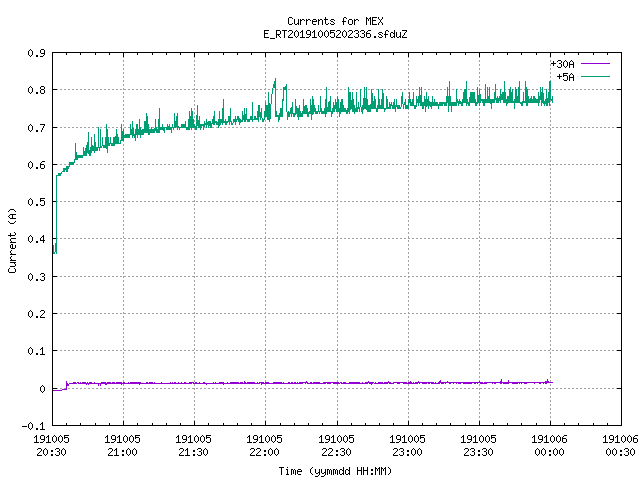The height and width of the screenshot is (480, 640).
Task: Click the 191006 00:30 time tick label
Action: pyautogui.click(x=620, y=446)
